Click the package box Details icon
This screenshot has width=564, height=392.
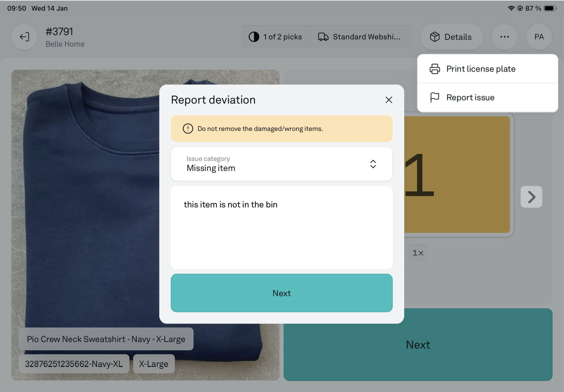coord(435,37)
